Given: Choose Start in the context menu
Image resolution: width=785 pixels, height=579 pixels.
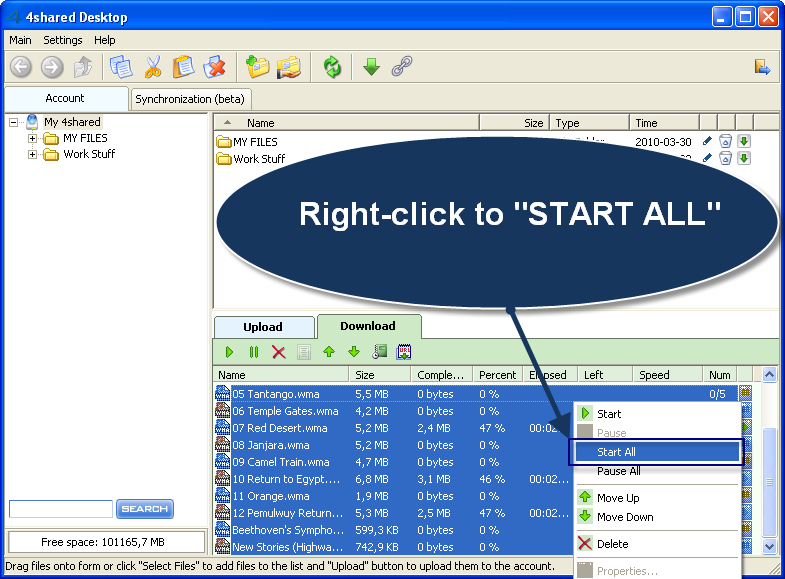Looking at the screenshot, I should 657,414.
